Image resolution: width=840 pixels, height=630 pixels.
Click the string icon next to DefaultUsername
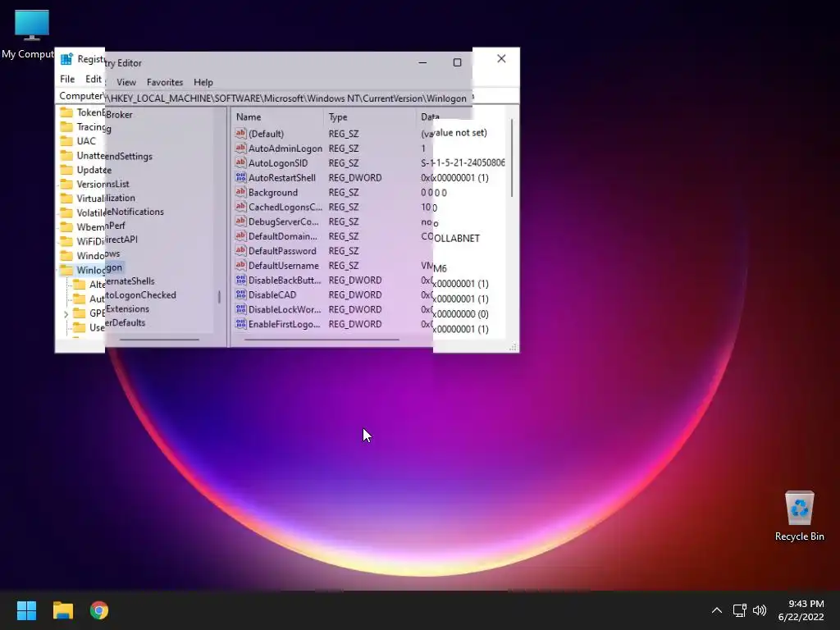pyautogui.click(x=240, y=265)
